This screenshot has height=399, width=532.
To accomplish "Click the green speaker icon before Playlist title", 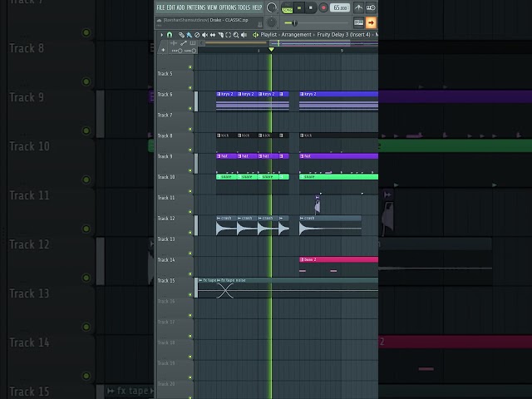I will (255, 35).
